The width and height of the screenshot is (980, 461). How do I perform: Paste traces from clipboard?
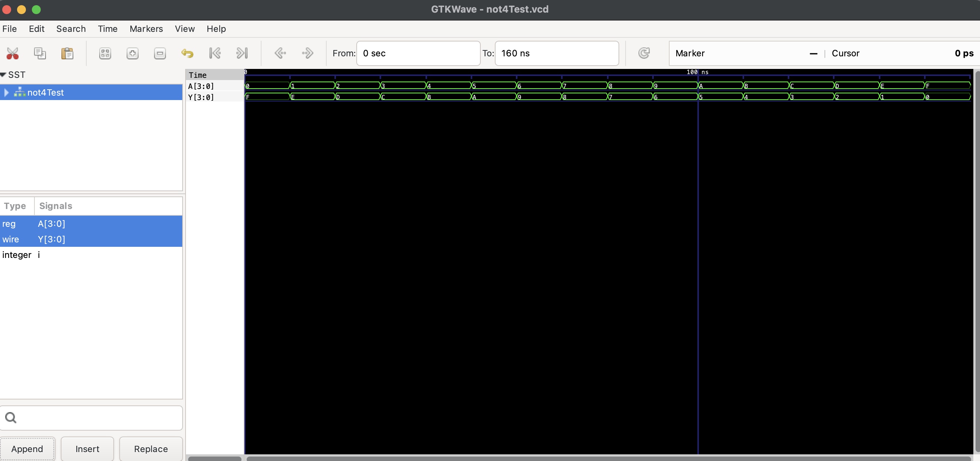pos(67,53)
